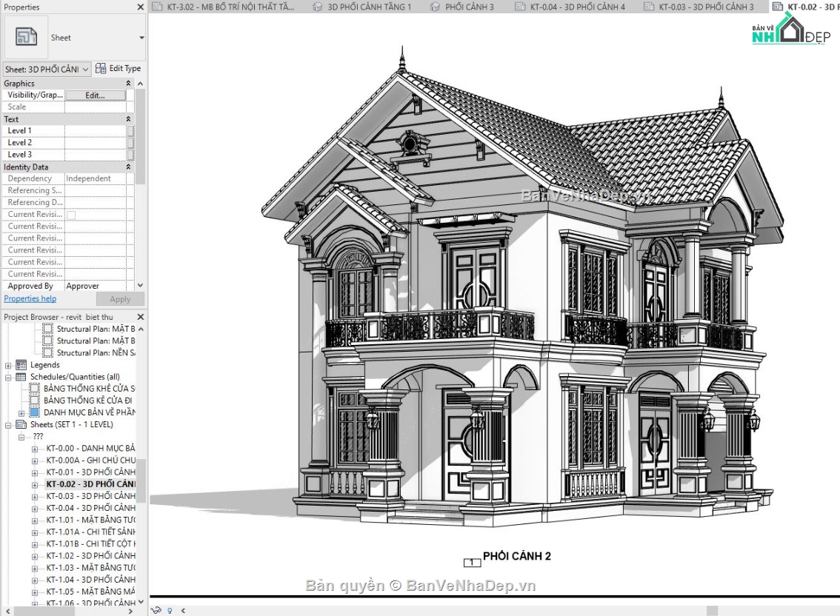The image size is (840, 616).
Task: Open the 'Sheet: 3D PHỐI CẢNH' instance filter dropdown
Action: click(x=47, y=69)
